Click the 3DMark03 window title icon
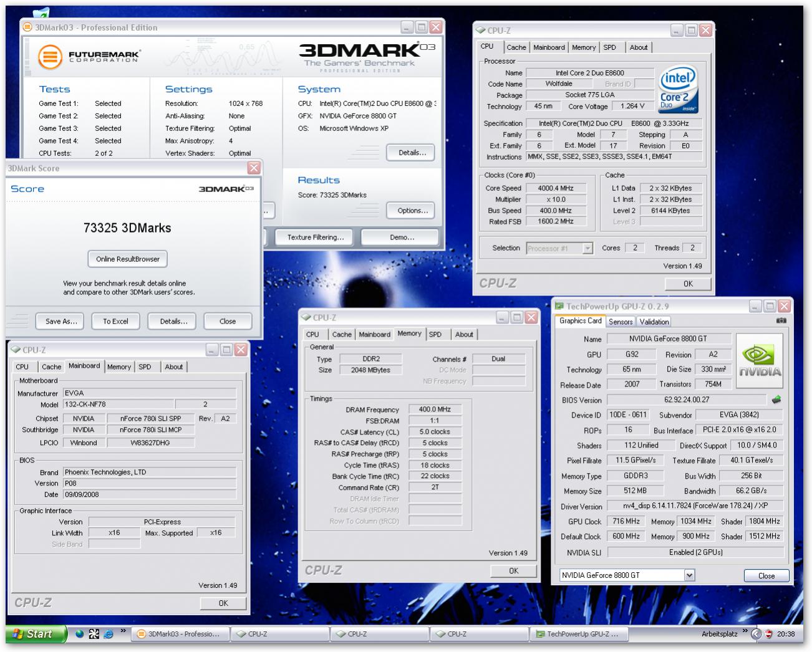 coord(28,27)
